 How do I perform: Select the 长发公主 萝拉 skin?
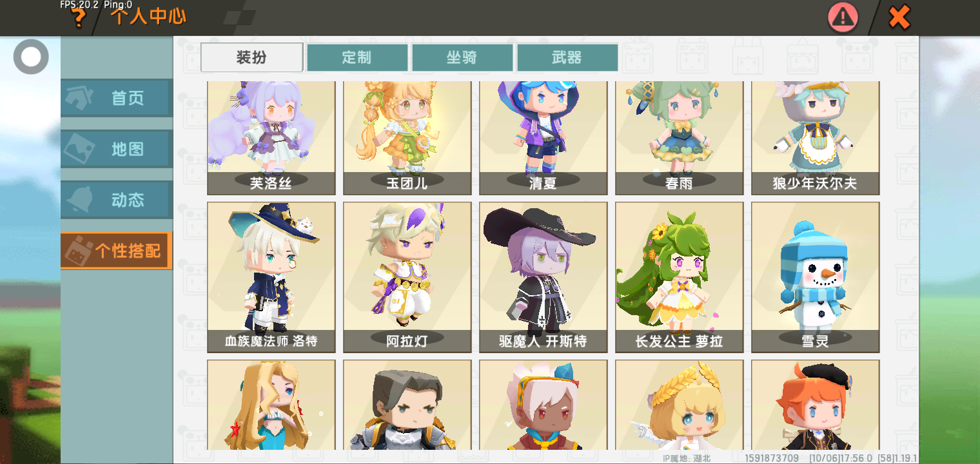point(680,277)
